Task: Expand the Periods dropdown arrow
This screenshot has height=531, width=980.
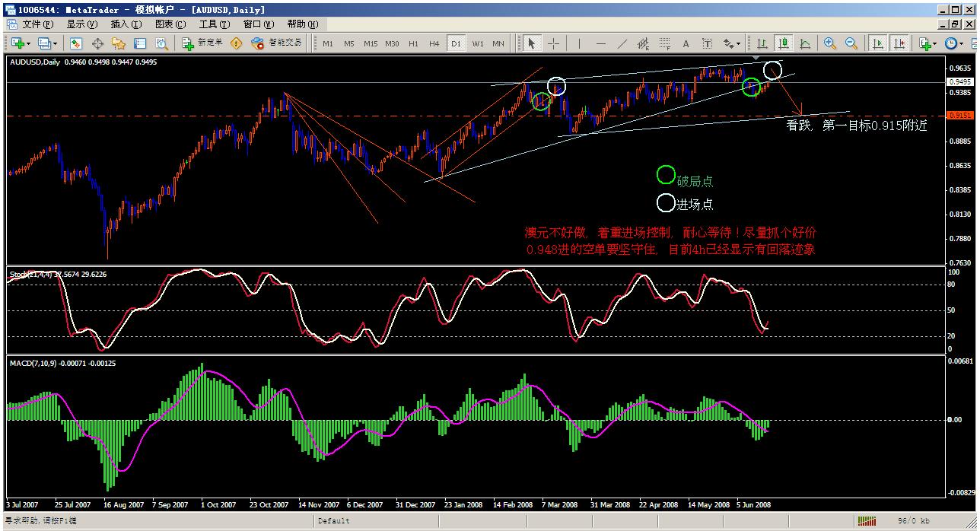Action: click(x=963, y=43)
